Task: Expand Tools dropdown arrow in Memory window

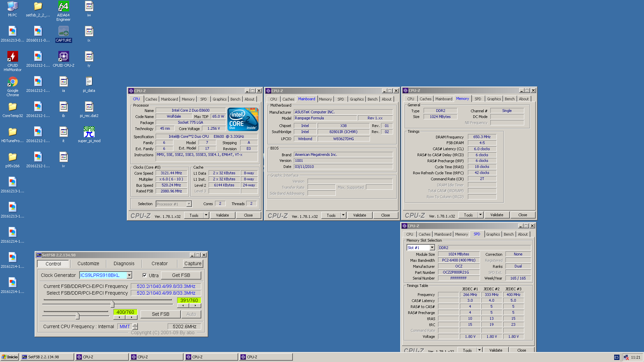Action: coord(480,215)
